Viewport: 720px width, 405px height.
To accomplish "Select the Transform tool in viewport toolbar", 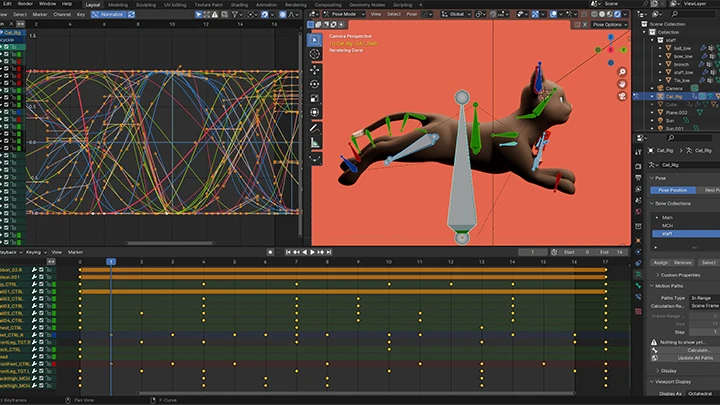I will (x=315, y=112).
